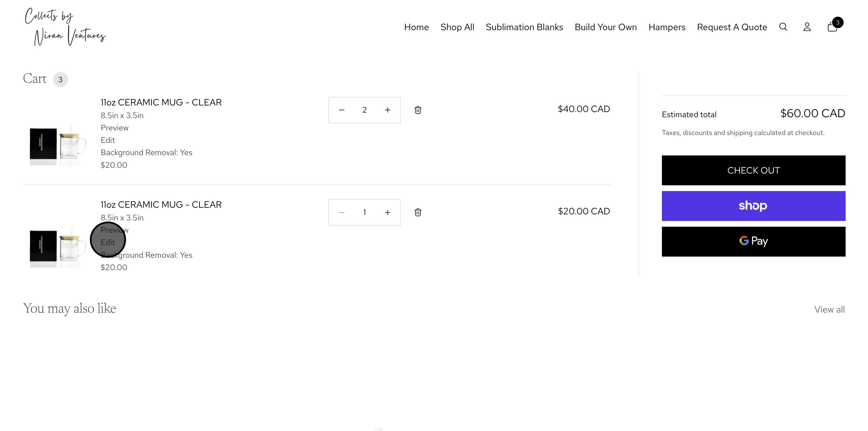Select the first mug quantity field
This screenshot has width=868, height=431.
click(x=364, y=110)
